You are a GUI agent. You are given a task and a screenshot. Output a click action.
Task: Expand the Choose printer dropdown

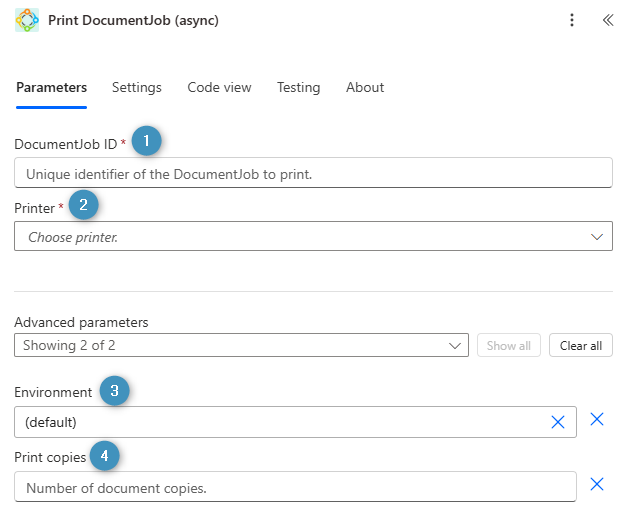(313, 237)
